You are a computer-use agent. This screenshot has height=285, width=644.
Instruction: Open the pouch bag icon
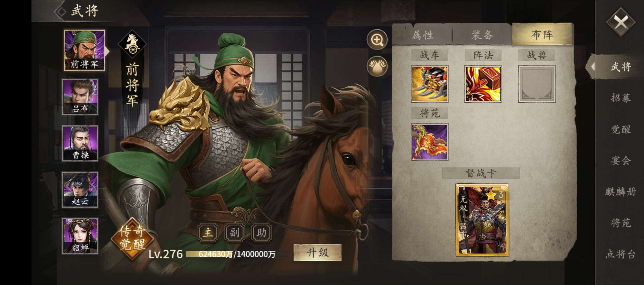[x=377, y=66]
